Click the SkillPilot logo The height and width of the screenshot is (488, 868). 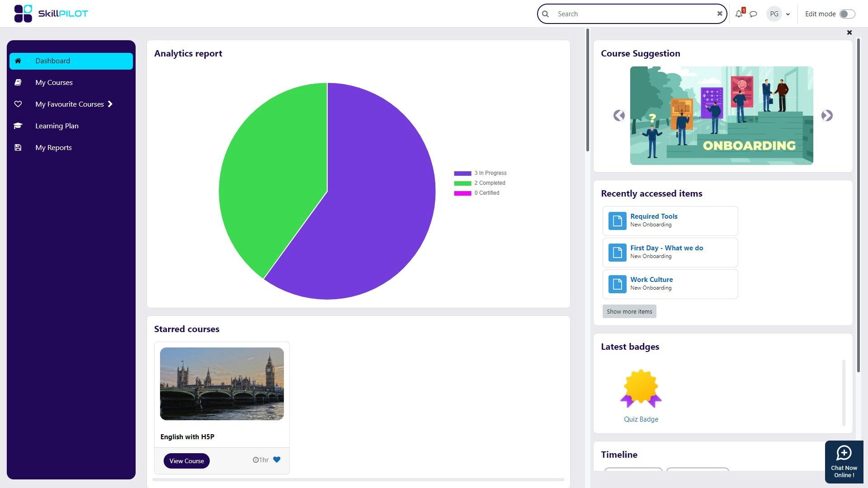[51, 14]
